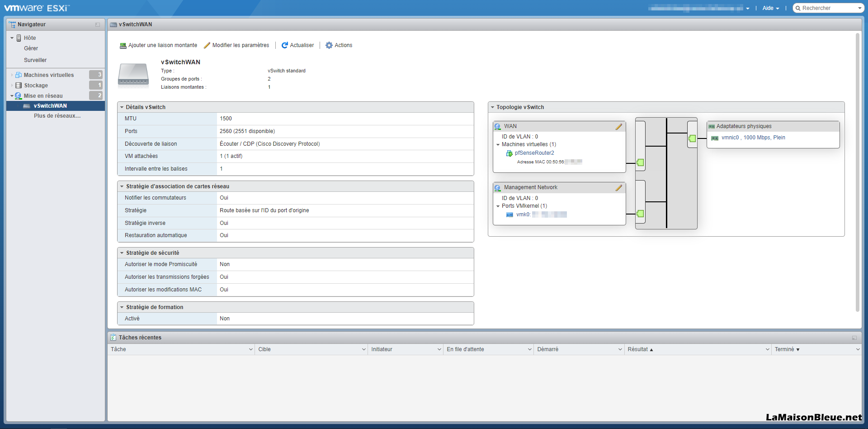
Task: Expand the Machines virtuelles tree node
Action: (12, 75)
